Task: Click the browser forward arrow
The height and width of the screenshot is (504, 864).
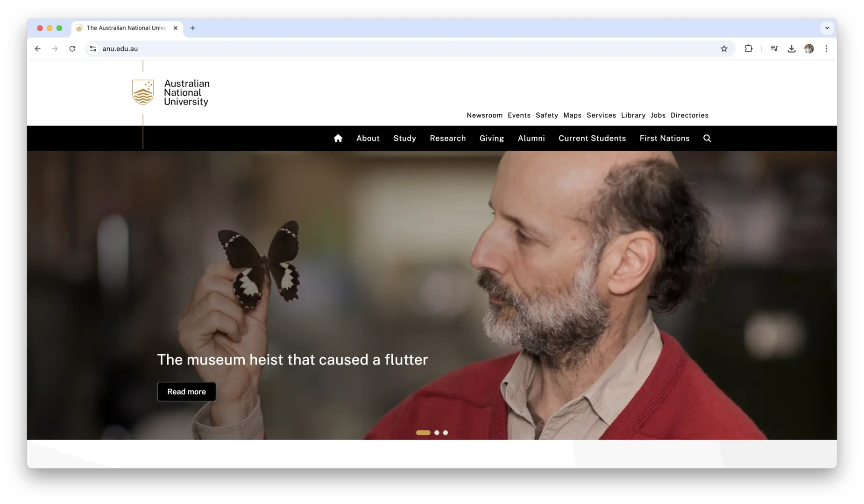Action: pos(55,49)
